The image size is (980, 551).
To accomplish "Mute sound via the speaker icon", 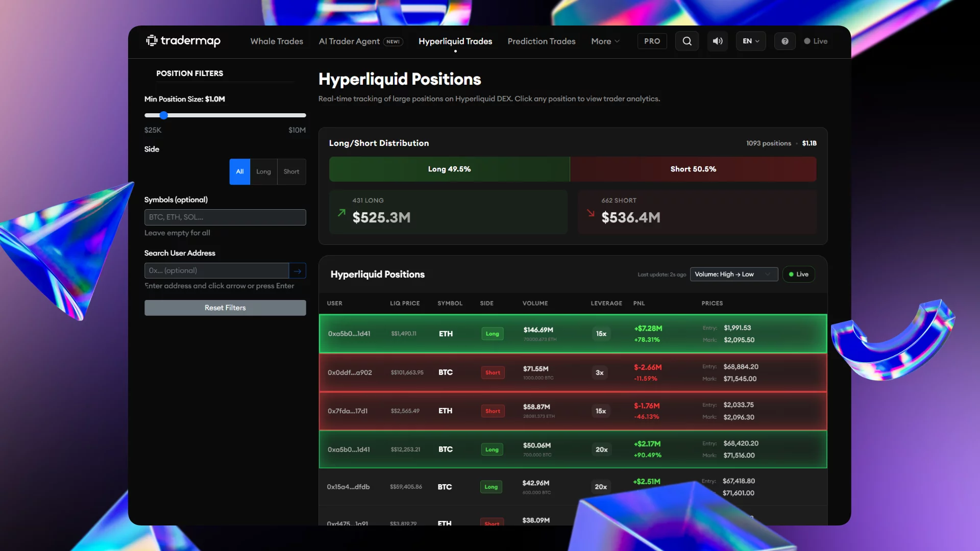I will pyautogui.click(x=717, y=41).
